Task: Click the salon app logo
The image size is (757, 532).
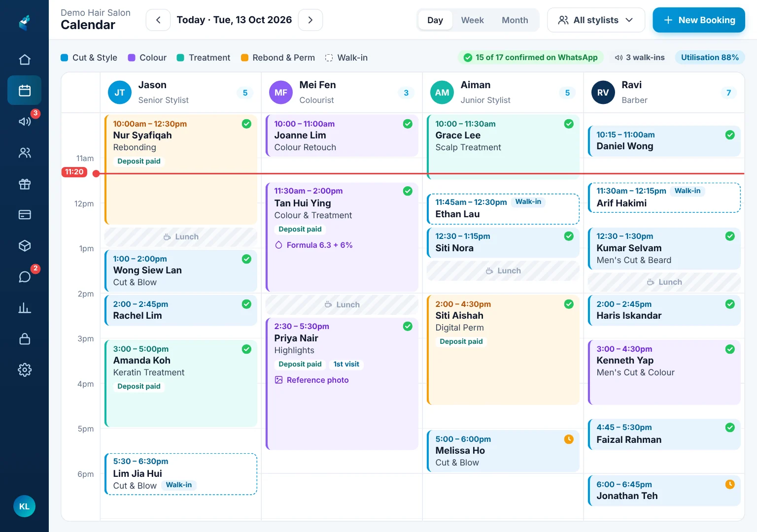Action: pyautogui.click(x=25, y=22)
